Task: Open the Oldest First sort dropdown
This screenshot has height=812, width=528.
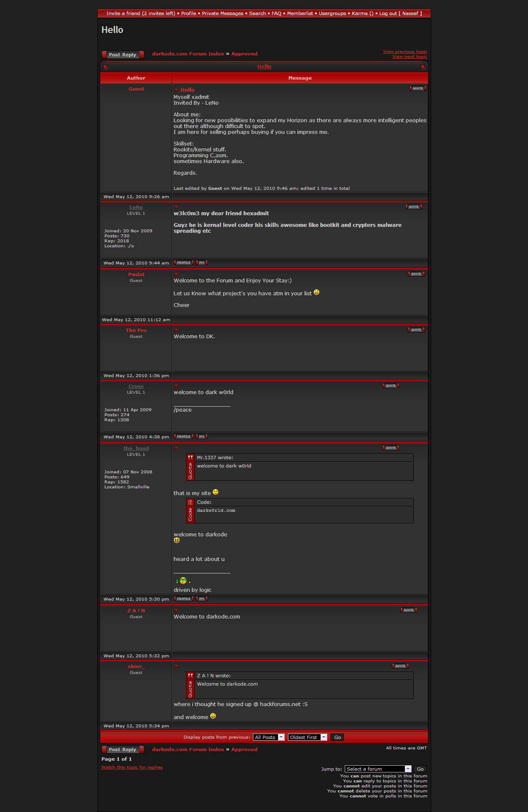Action: pos(307,737)
